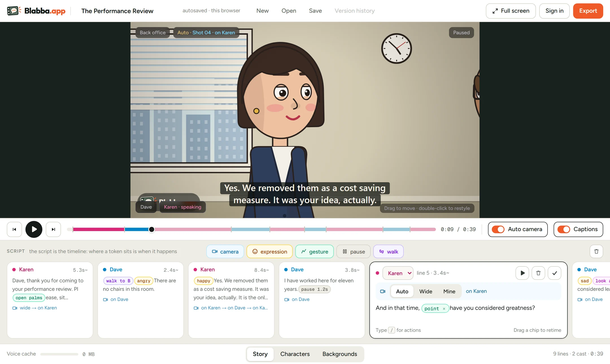Open Version history
610x364 pixels.
point(354,11)
